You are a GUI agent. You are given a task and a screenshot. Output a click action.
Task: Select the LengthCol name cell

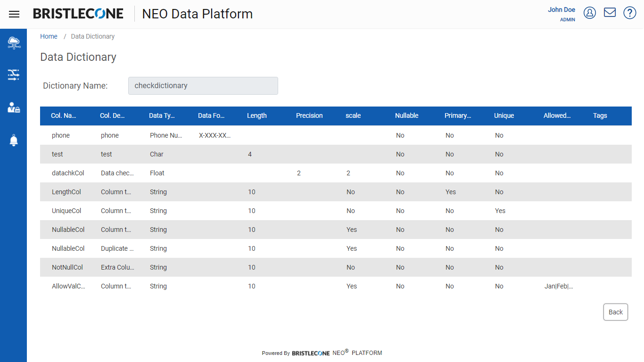pos(66,192)
